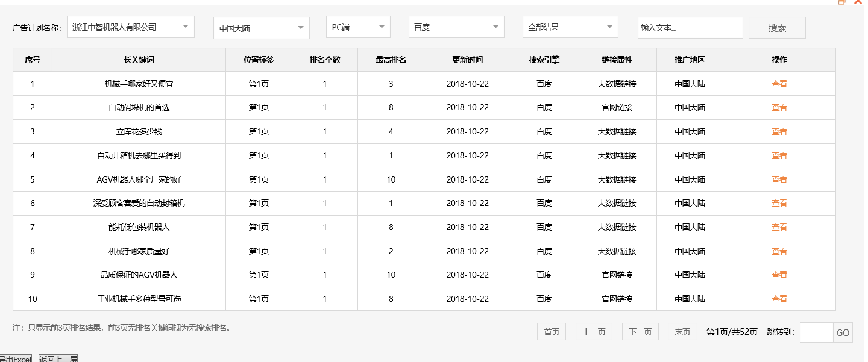
Task: Click the 输入文本 search text field
Action: click(690, 27)
